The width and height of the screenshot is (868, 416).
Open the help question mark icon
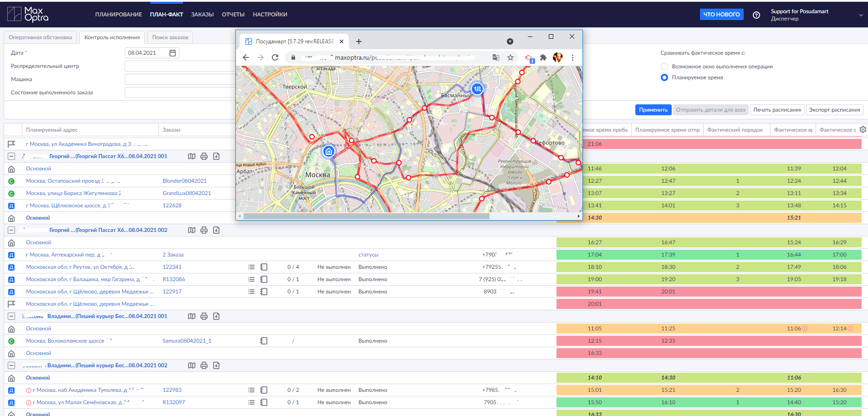click(756, 15)
